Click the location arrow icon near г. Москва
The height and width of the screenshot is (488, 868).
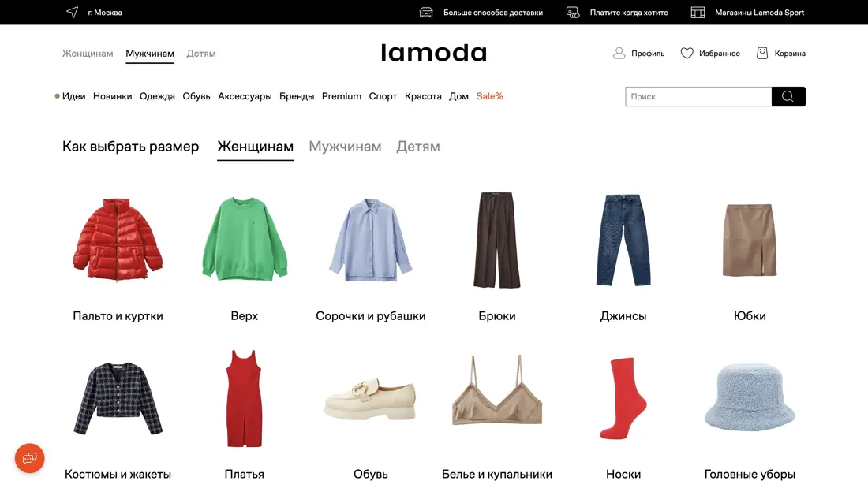[72, 12]
